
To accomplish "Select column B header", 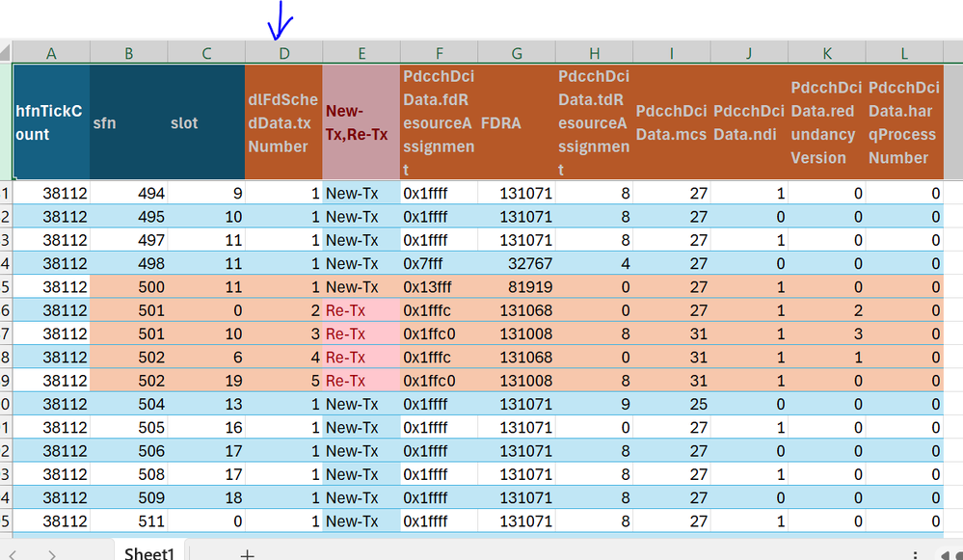I will pos(128,53).
